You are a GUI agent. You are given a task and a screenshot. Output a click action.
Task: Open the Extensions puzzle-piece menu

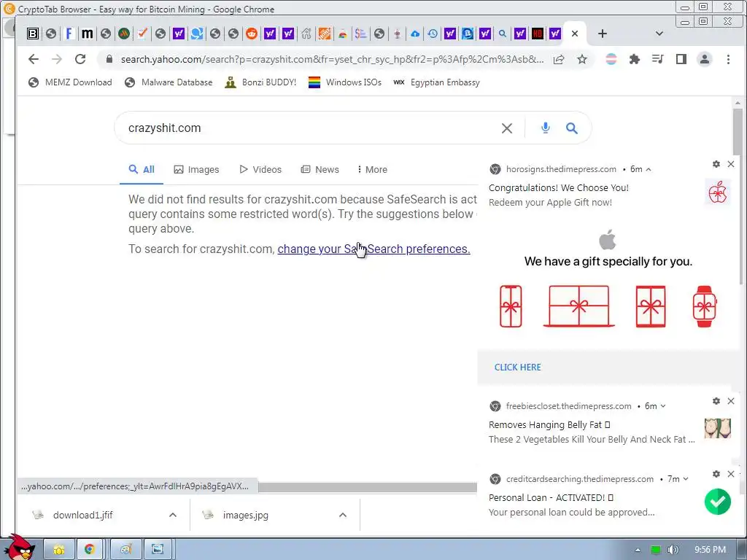click(x=634, y=59)
